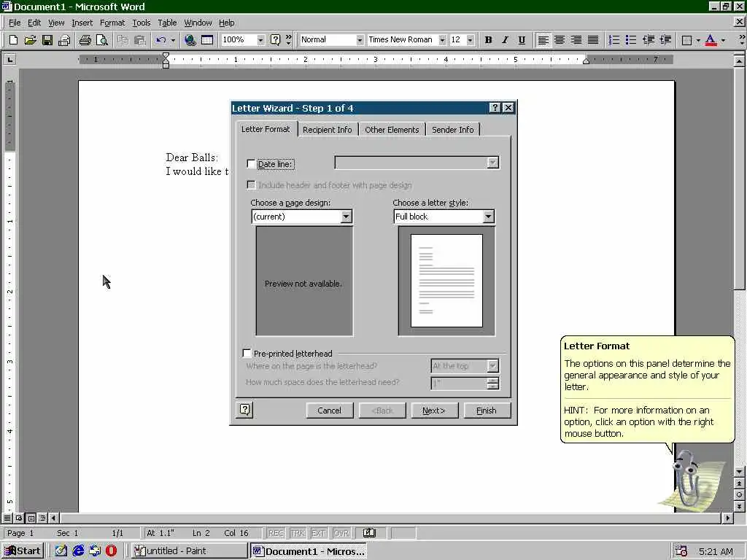
Task: Save the document with floppy icon
Action: tap(47, 40)
